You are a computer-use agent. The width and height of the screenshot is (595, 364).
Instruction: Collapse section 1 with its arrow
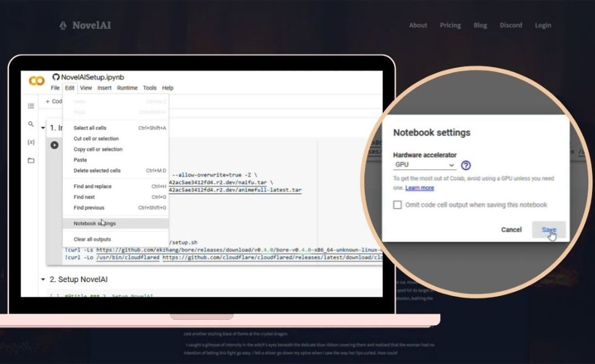pyautogui.click(x=43, y=128)
